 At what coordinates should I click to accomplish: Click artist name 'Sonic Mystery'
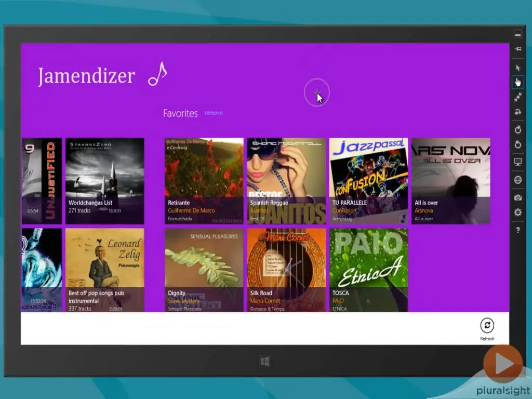click(x=183, y=301)
